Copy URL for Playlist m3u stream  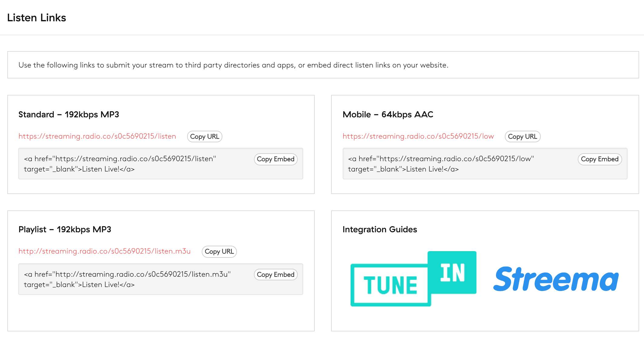[219, 251]
